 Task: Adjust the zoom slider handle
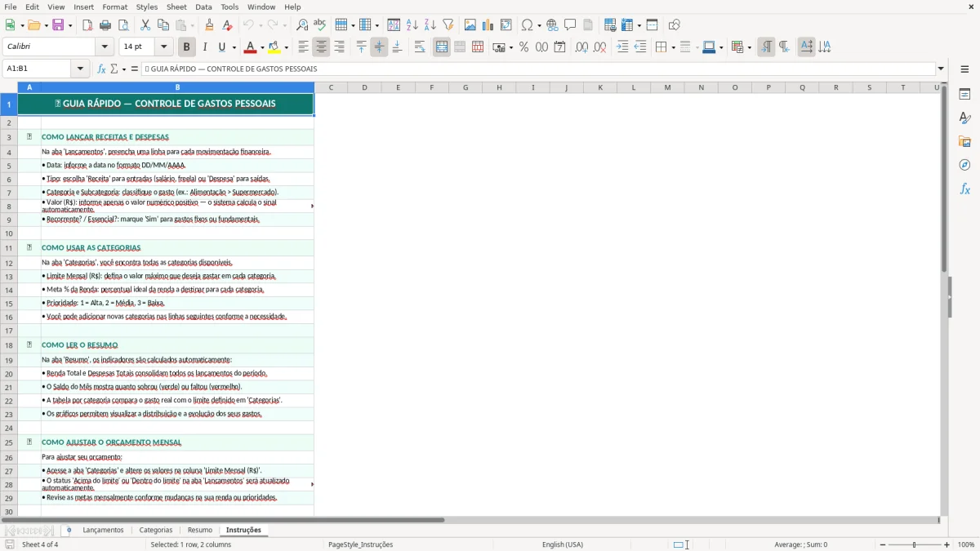(915, 544)
